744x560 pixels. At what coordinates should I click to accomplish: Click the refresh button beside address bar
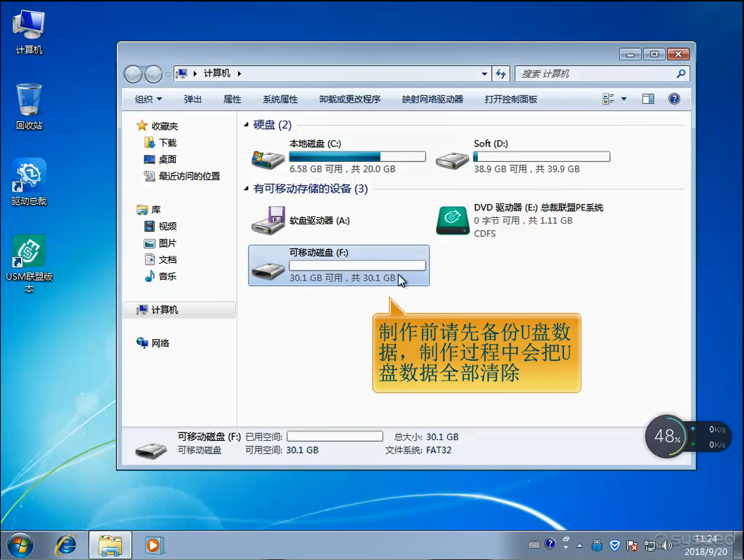(501, 74)
